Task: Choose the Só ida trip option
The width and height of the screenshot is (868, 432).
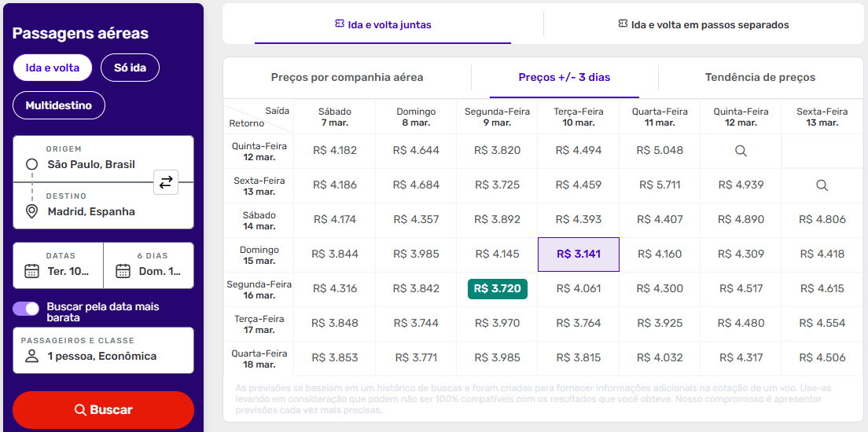Action: click(x=130, y=68)
